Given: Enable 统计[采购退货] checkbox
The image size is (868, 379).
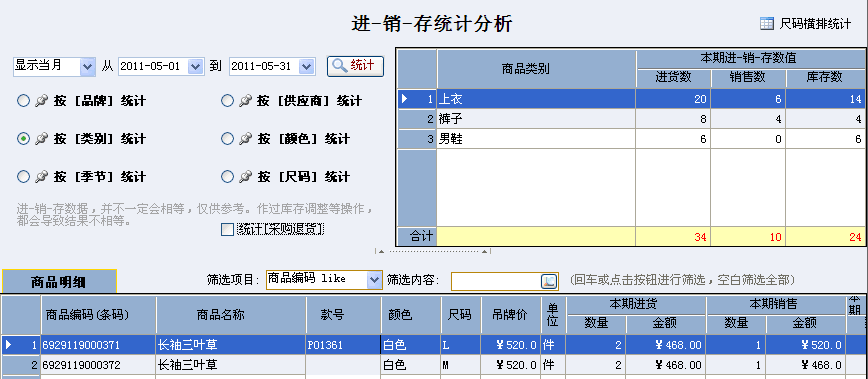Looking at the screenshot, I should pyautogui.click(x=227, y=230).
